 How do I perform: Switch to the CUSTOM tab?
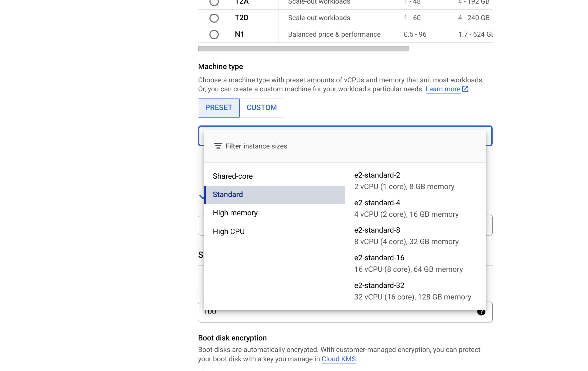(x=262, y=108)
